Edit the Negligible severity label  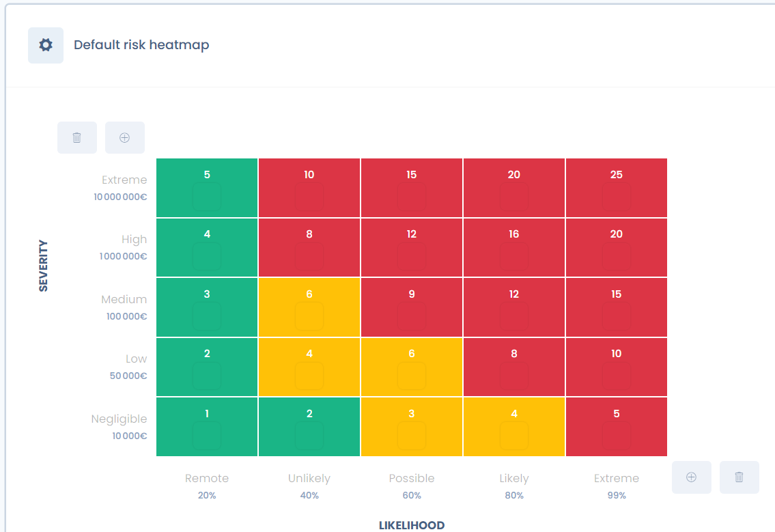coord(119,419)
